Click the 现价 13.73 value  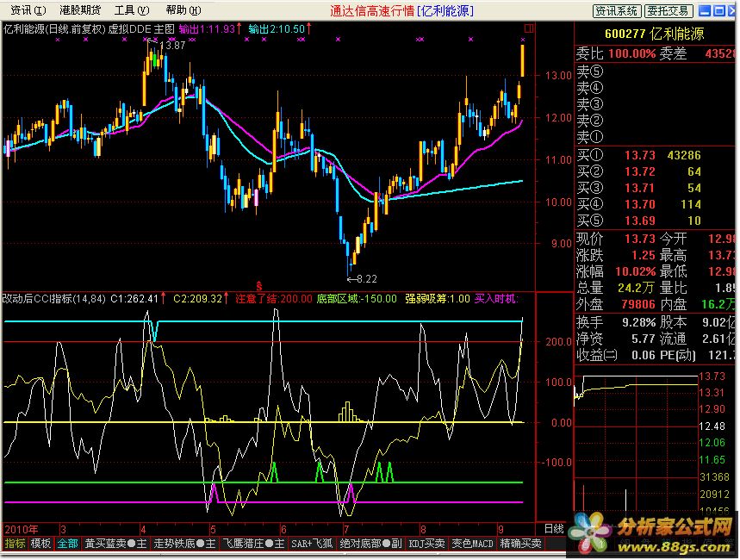pos(640,239)
